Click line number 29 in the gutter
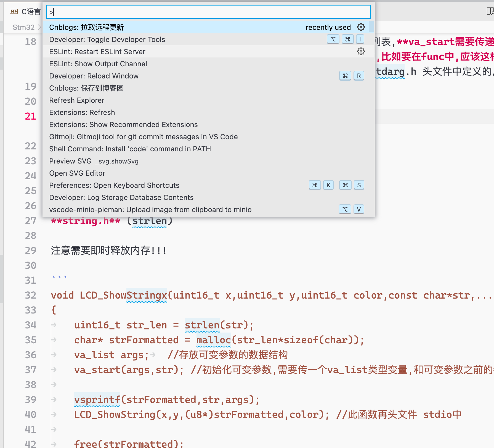The height and width of the screenshot is (448, 494). (31, 251)
